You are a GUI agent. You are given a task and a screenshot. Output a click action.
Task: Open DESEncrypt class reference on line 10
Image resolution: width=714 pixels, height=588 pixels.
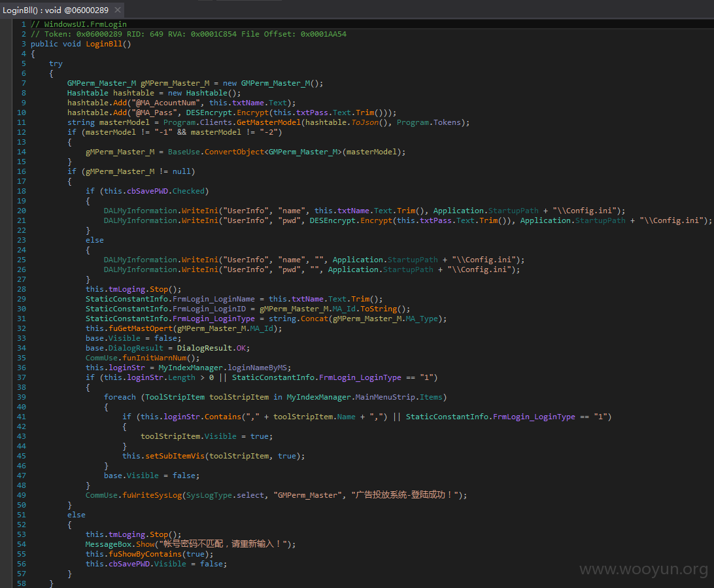[x=209, y=112]
